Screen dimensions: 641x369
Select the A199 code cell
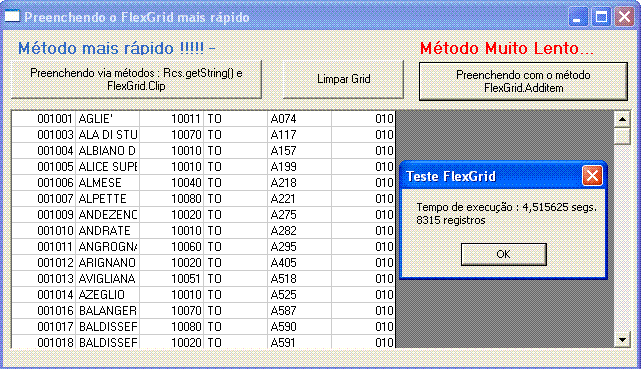299,167
